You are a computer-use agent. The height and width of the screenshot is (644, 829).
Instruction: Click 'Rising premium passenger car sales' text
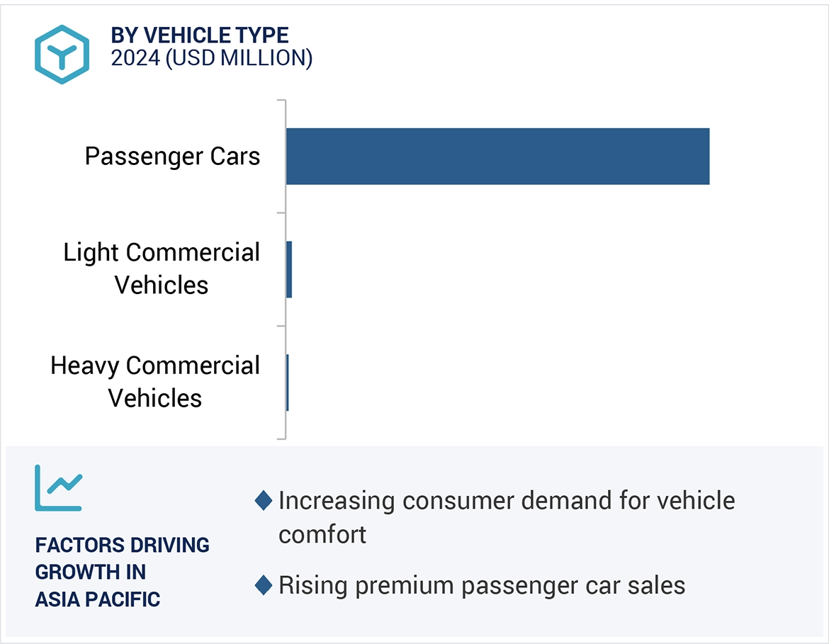[482, 585]
